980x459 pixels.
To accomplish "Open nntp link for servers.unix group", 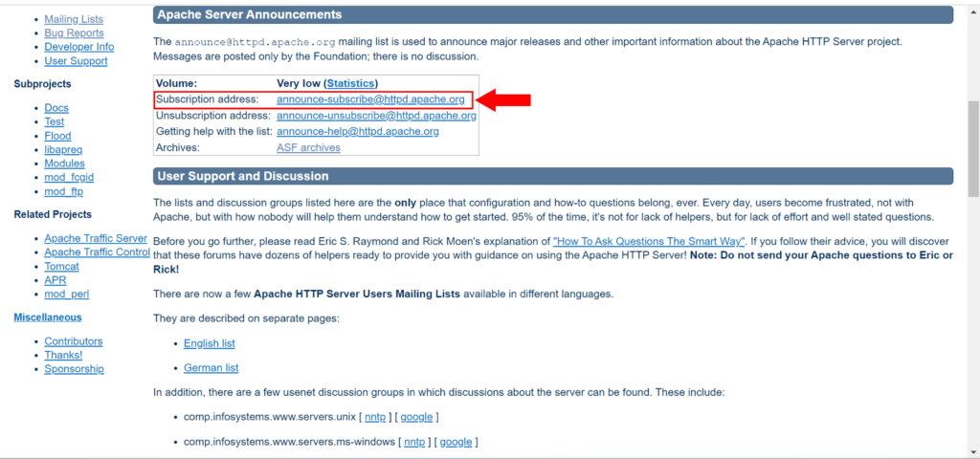I will point(375,417).
